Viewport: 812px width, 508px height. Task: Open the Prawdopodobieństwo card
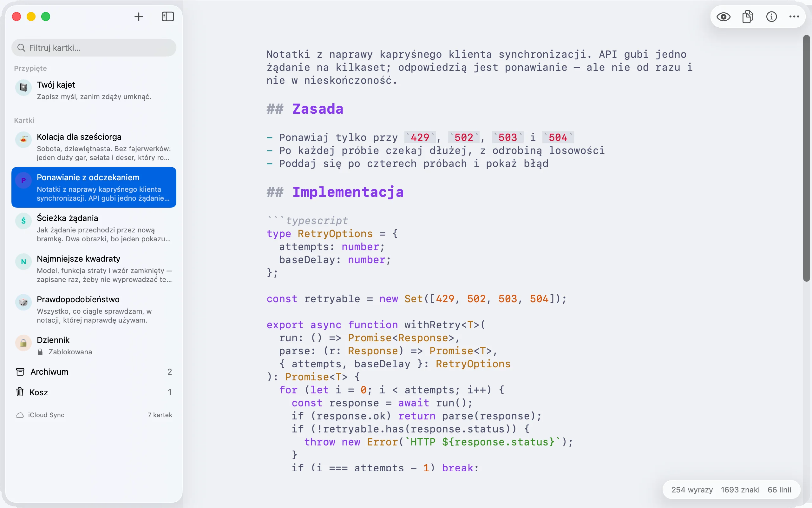point(94,310)
